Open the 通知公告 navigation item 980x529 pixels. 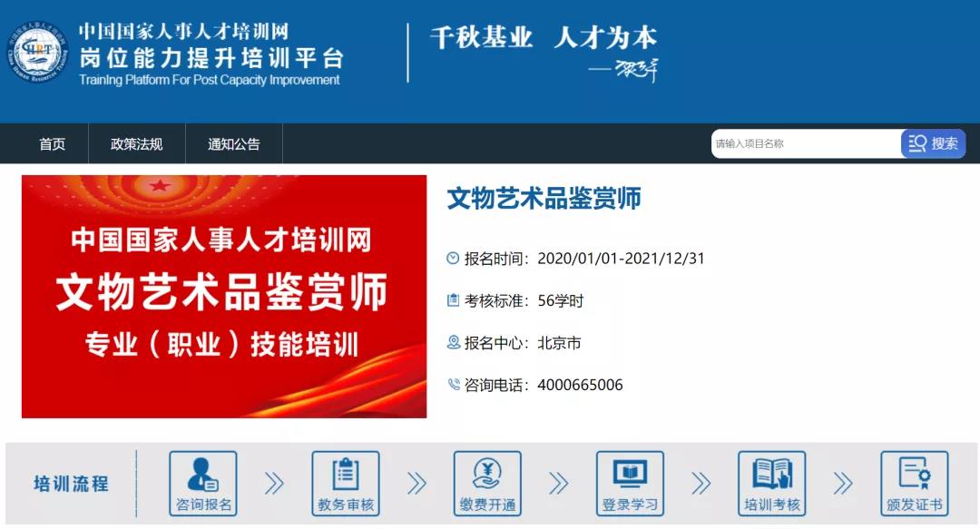tap(234, 143)
